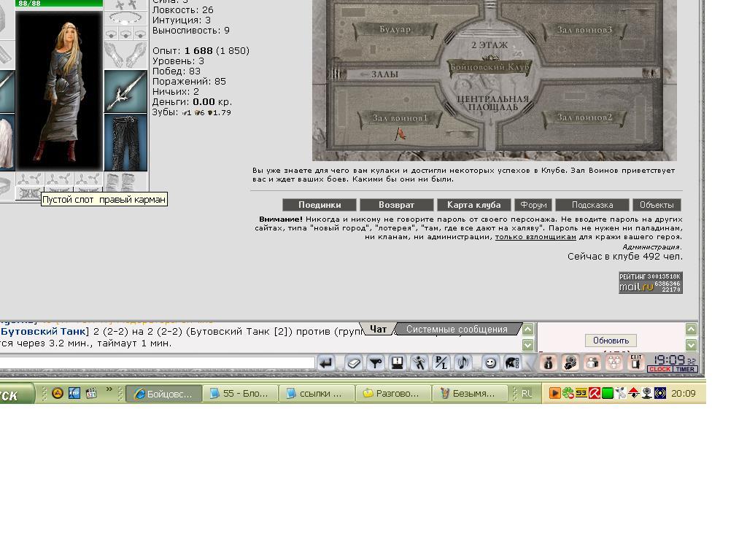The width and height of the screenshot is (747, 560).
Task: Click the ICQ flower tray icon
Action: click(x=568, y=393)
